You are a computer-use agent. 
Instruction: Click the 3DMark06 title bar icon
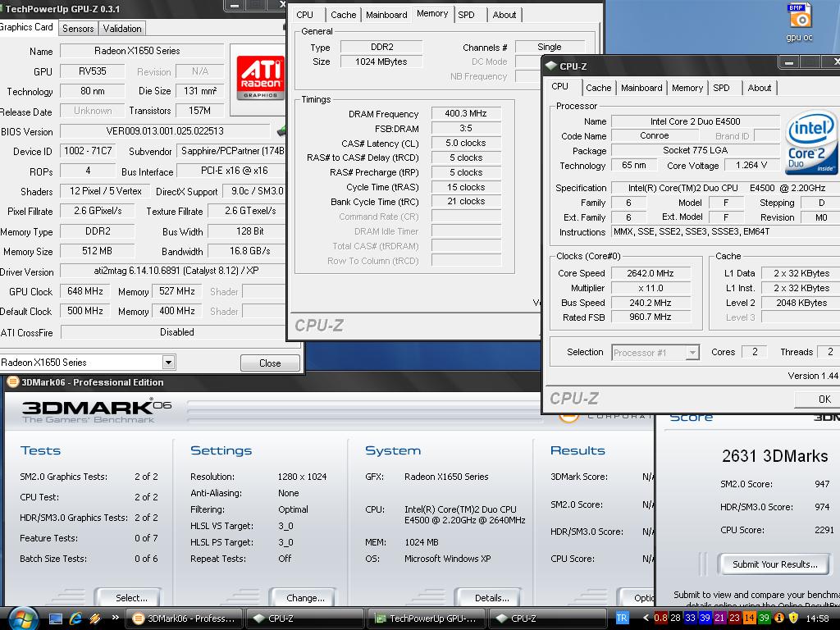tap(12, 382)
